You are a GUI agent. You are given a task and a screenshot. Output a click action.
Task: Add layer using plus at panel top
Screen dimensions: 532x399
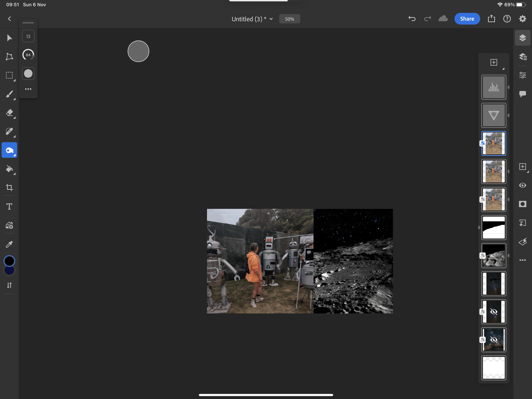coord(494,62)
